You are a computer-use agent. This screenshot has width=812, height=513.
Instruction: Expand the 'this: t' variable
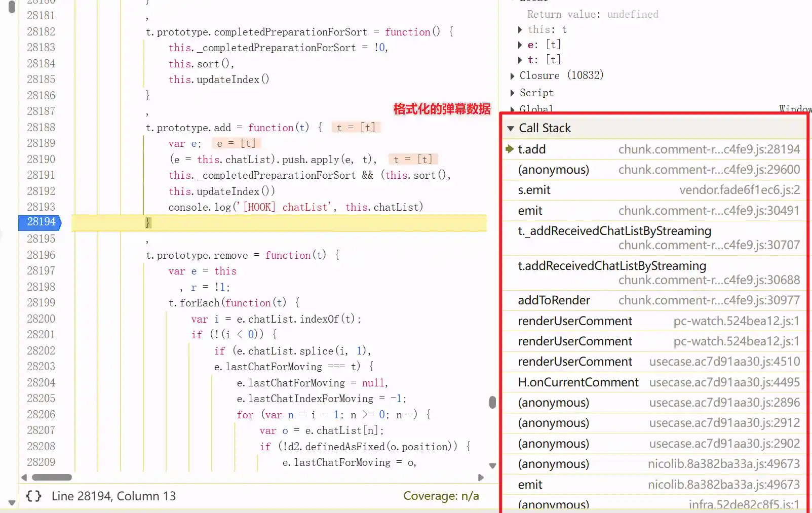[x=520, y=30]
